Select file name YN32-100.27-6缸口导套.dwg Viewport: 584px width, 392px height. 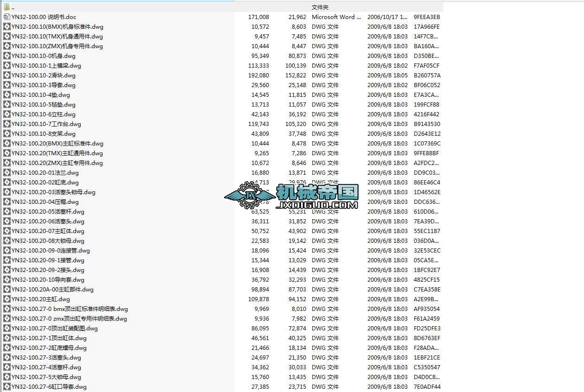[49, 386]
